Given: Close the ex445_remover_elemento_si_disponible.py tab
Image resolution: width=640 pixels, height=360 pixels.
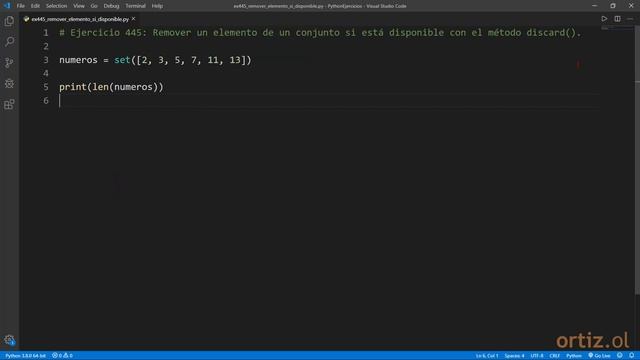Looking at the screenshot, I should tap(133, 19).
